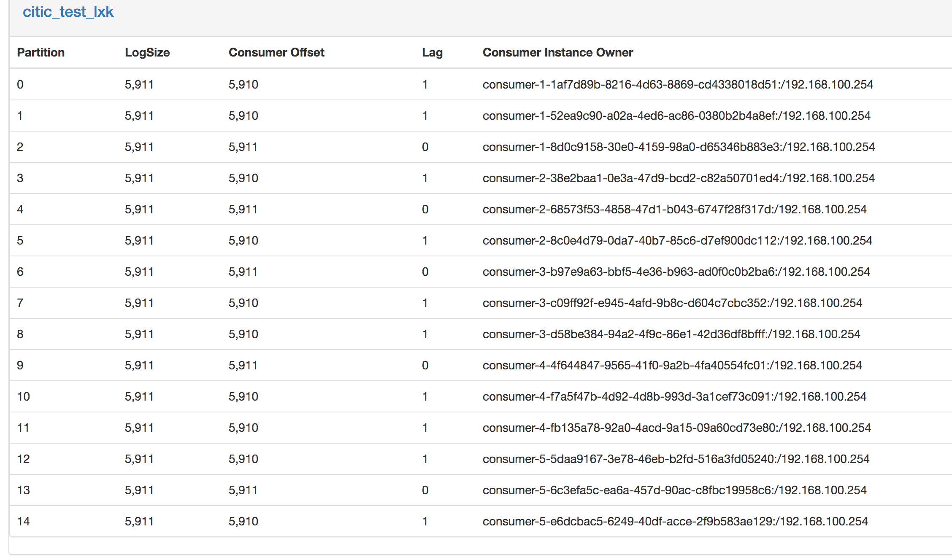952x560 pixels.
Task: Click the consumer-4-fb135a78 owner text
Action: pos(676,428)
